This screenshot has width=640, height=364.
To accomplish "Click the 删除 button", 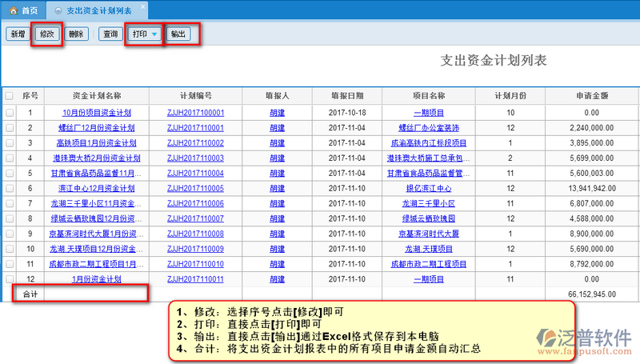I will (x=76, y=34).
